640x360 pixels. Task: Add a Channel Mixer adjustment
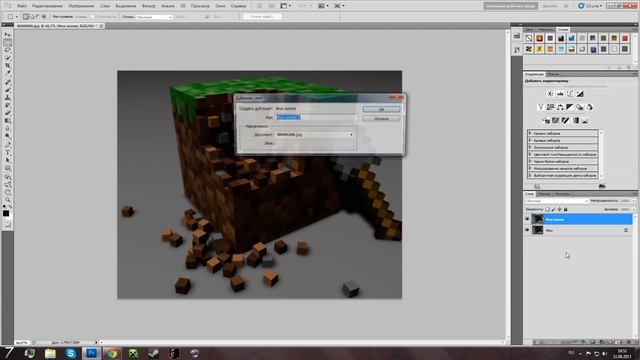tap(589, 107)
